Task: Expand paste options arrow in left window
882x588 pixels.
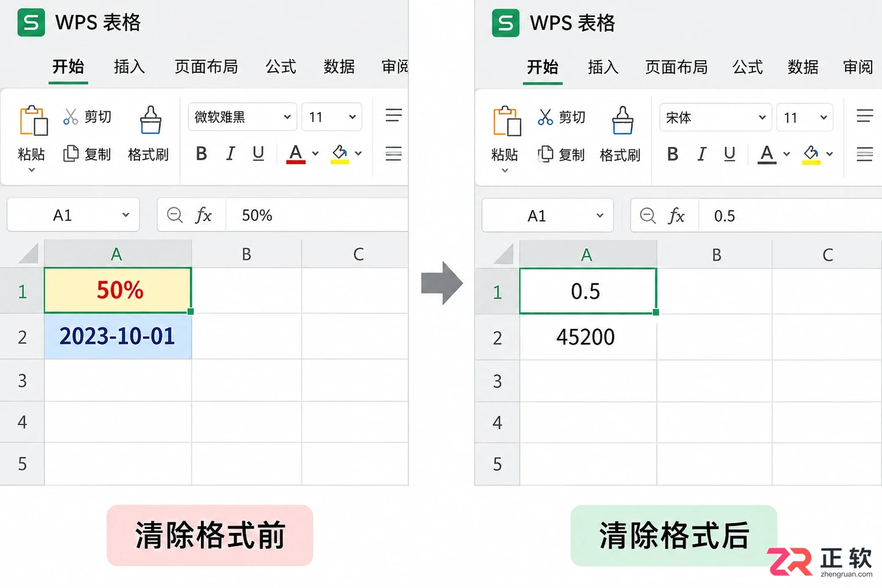Action: coord(32,170)
